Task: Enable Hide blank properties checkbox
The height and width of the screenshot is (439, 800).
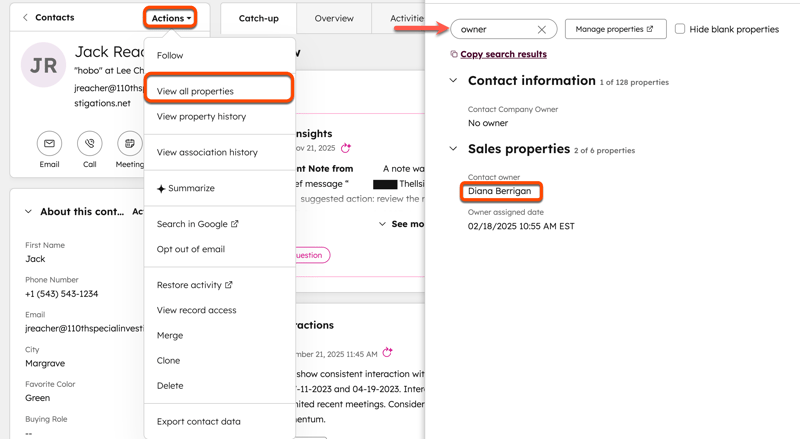Action: [x=680, y=29]
